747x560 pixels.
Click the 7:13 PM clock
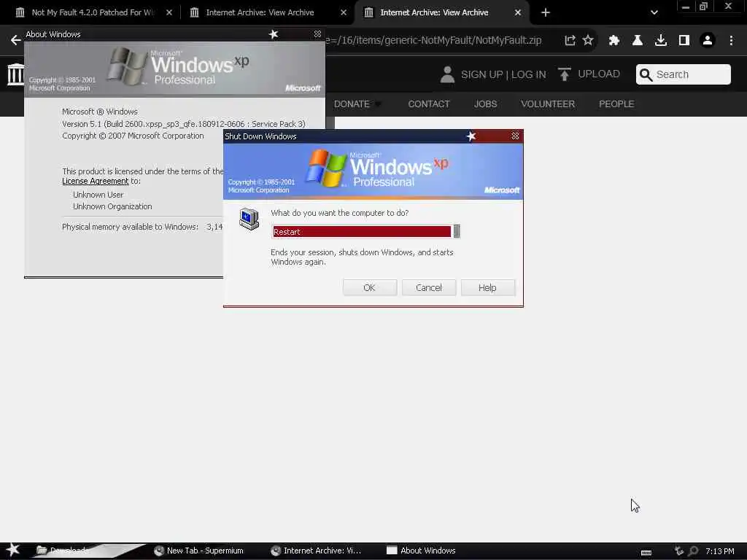tap(720, 551)
